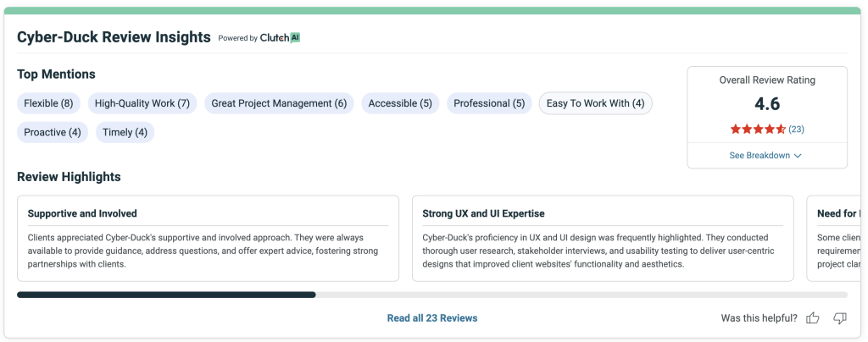Select the High-Quality Work (7) tag

pyautogui.click(x=142, y=103)
